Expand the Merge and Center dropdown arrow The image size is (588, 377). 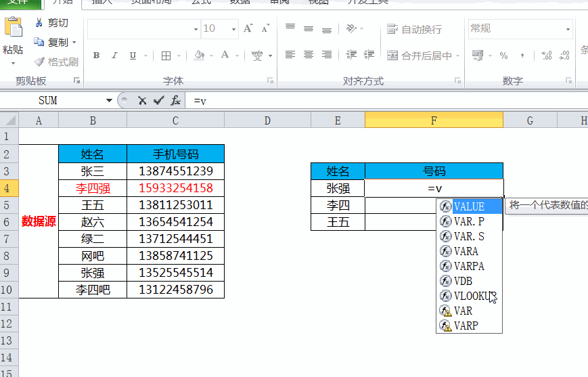tap(458, 56)
